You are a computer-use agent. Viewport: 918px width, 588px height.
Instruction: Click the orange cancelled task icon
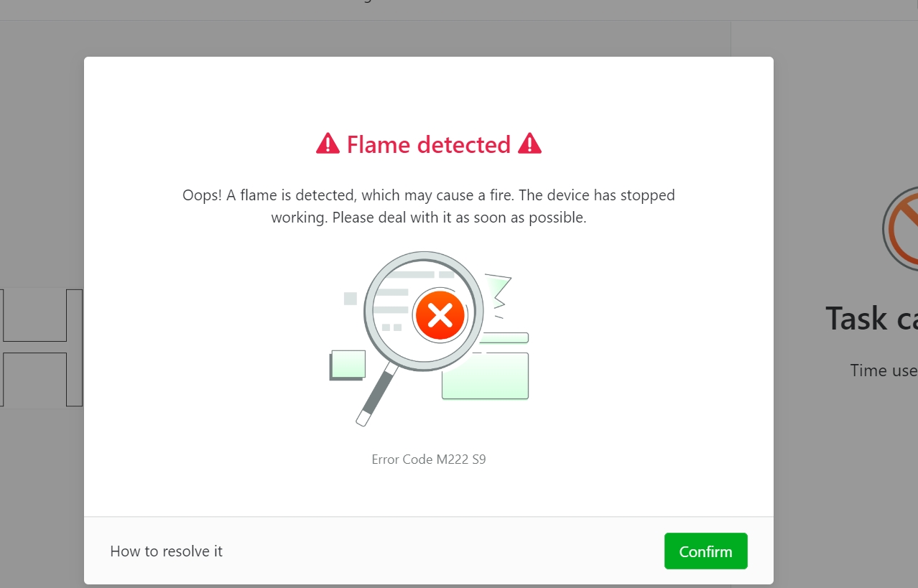click(x=901, y=228)
